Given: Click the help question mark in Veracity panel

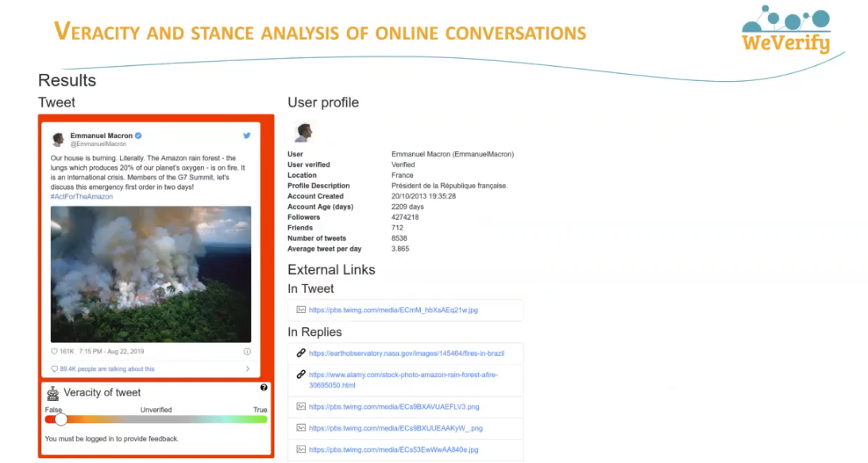Looking at the screenshot, I should click(x=264, y=388).
